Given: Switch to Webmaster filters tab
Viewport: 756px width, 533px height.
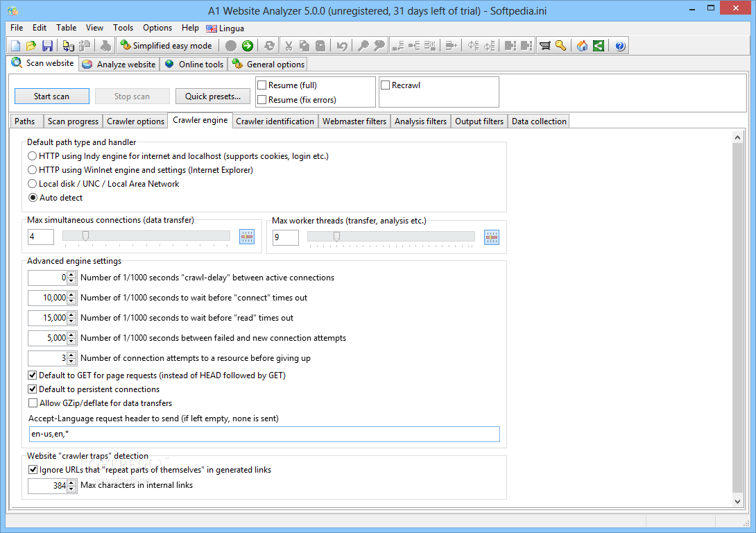Looking at the screenshot, I should (x=354, y=121).
